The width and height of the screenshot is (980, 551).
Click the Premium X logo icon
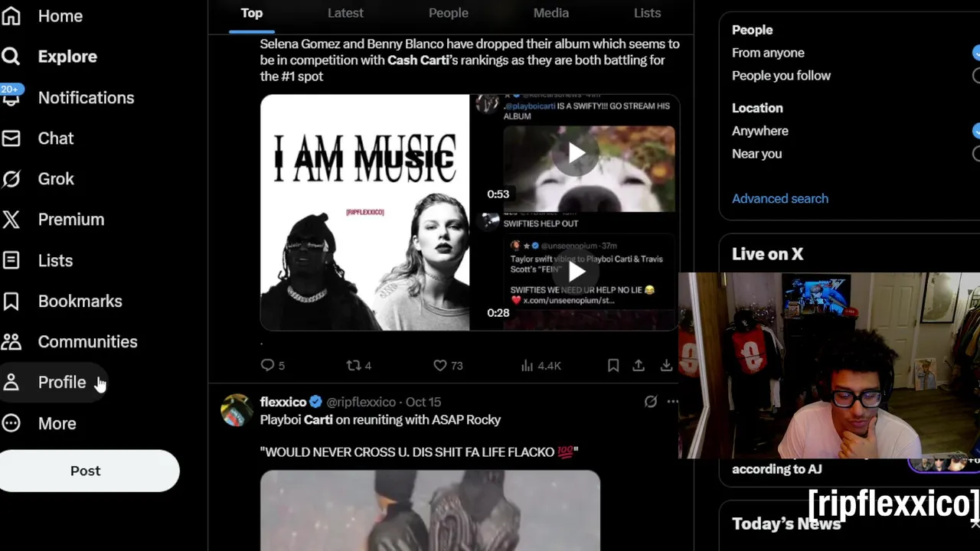pos(11,220)
